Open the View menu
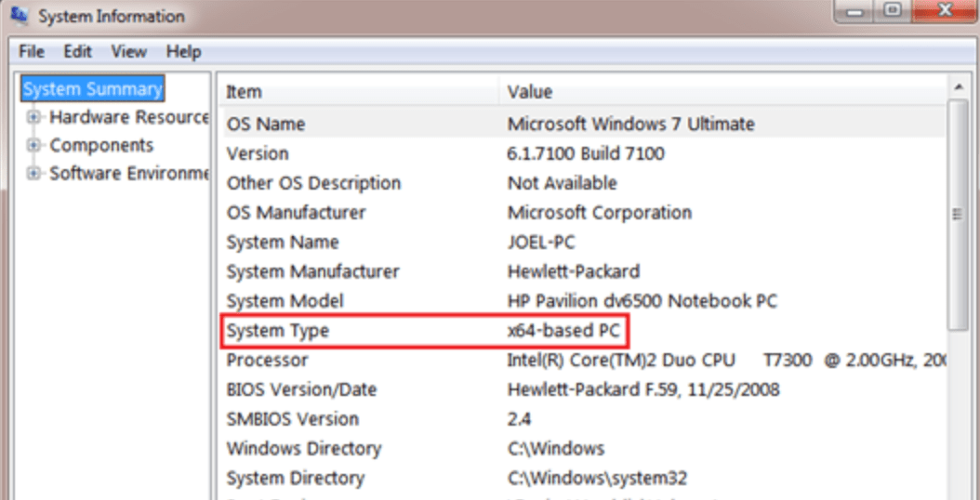Image resolution: width=980 pixels, height=500 pixels. tap(129, 52)
